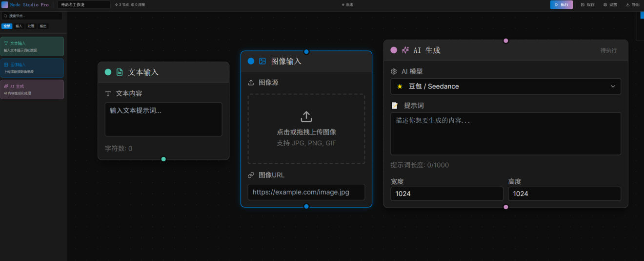644x261 pixels.
Task: Click the dropdown chevron in AI 模型 selector
Action: [x=613, y=87]
